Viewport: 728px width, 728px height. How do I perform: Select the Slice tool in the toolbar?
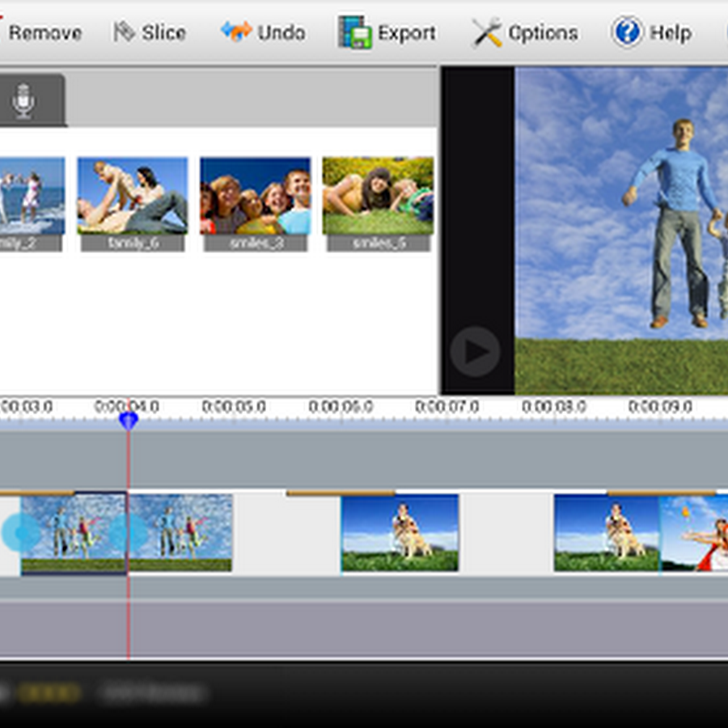click(x=150, y=33)
